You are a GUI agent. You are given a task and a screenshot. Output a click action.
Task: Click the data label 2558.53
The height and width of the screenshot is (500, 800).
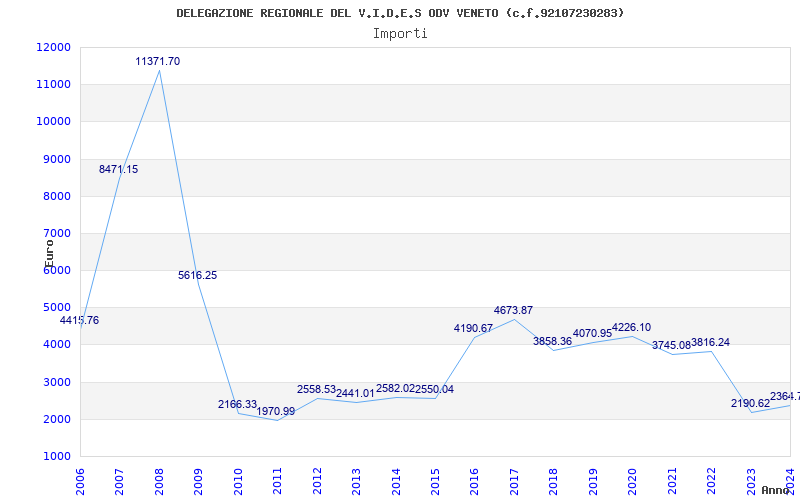point(316,389)
